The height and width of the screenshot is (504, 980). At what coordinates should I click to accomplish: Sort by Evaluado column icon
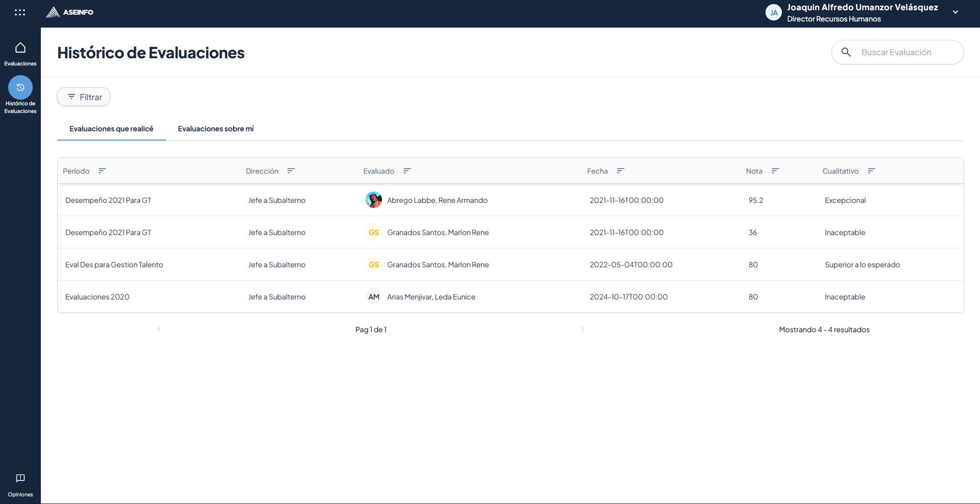pos(407,171)
